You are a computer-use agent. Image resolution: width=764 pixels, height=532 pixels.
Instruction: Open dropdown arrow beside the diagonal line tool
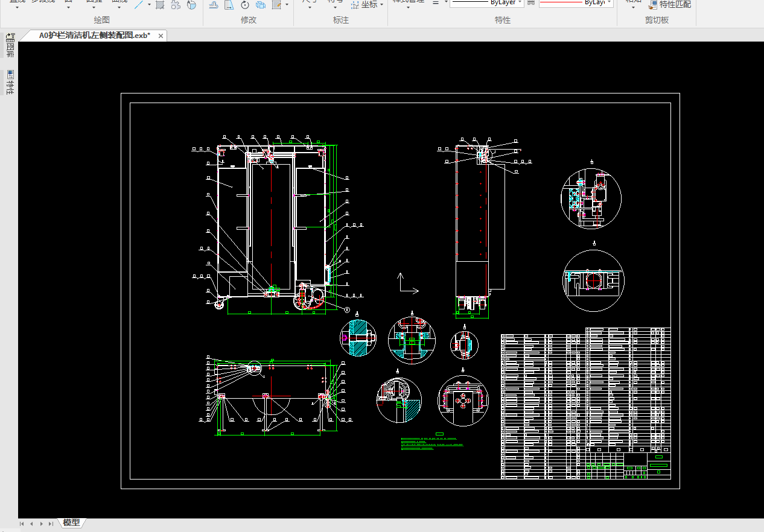pos(149,5)
